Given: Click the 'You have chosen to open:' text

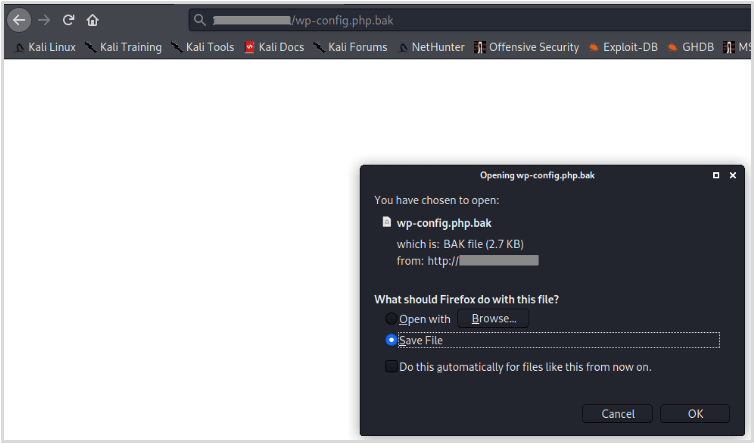Looking at the screenshot, I should 437,200.
